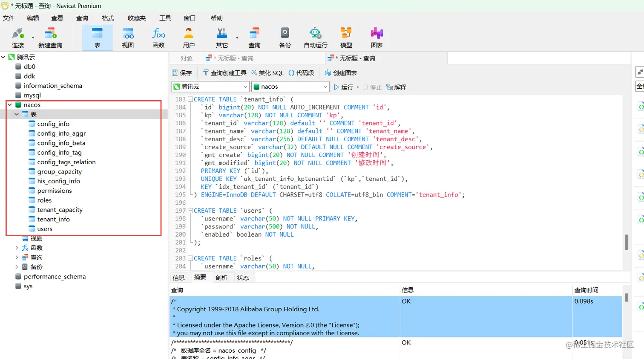Click the 解释 explain button

coord(396,87)
